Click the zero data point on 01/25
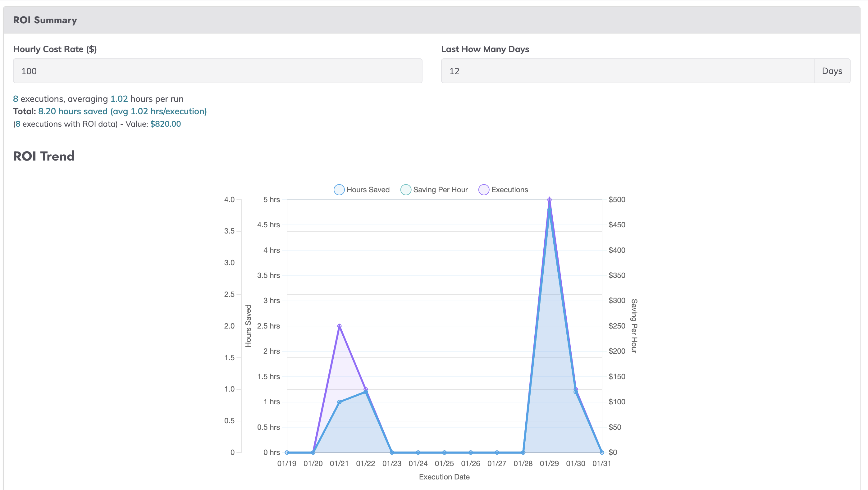Viewport: 868px width, 490px height. click(445, 452)
